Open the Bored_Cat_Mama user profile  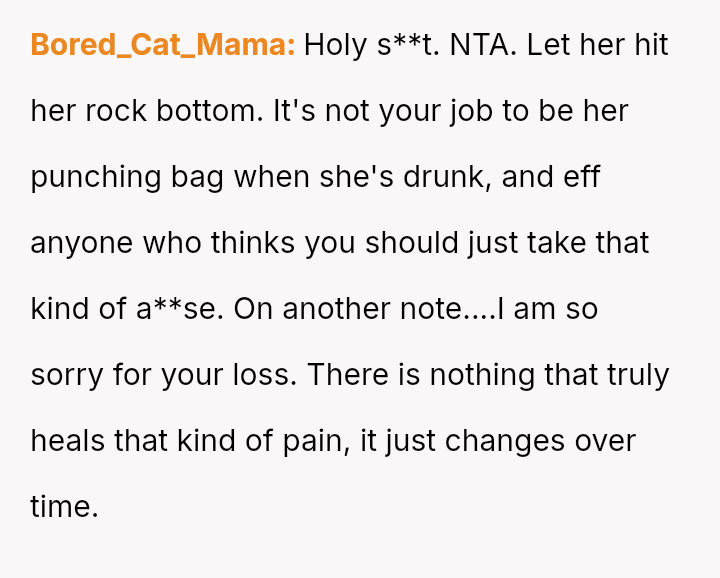pos(162,45)
